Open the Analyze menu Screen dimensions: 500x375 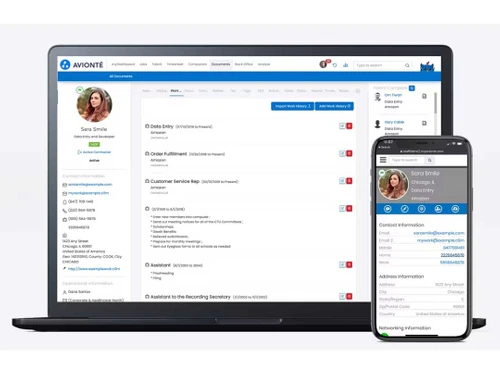(x=264, y=64)
